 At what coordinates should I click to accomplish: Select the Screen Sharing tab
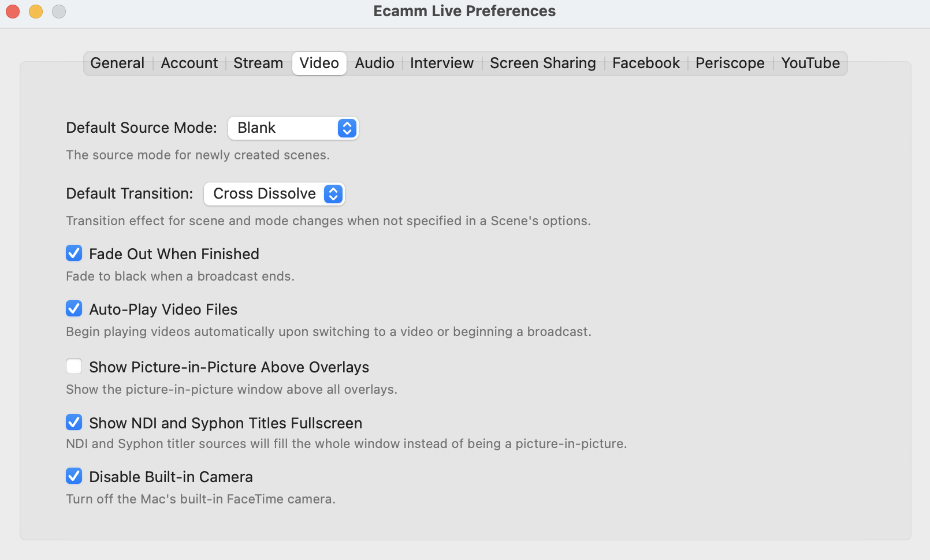coord(542,63)
